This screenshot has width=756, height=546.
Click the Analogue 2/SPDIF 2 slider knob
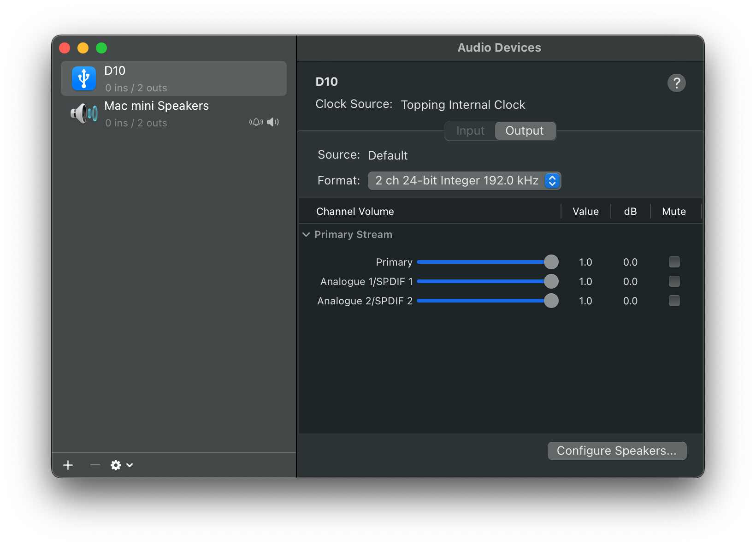(x=551, y=301)
